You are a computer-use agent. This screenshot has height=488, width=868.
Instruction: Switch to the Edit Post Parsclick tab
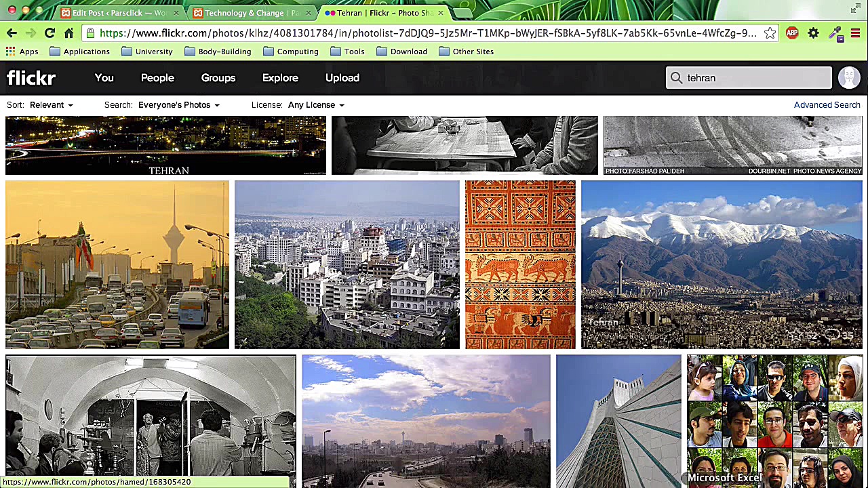(118, 13)
